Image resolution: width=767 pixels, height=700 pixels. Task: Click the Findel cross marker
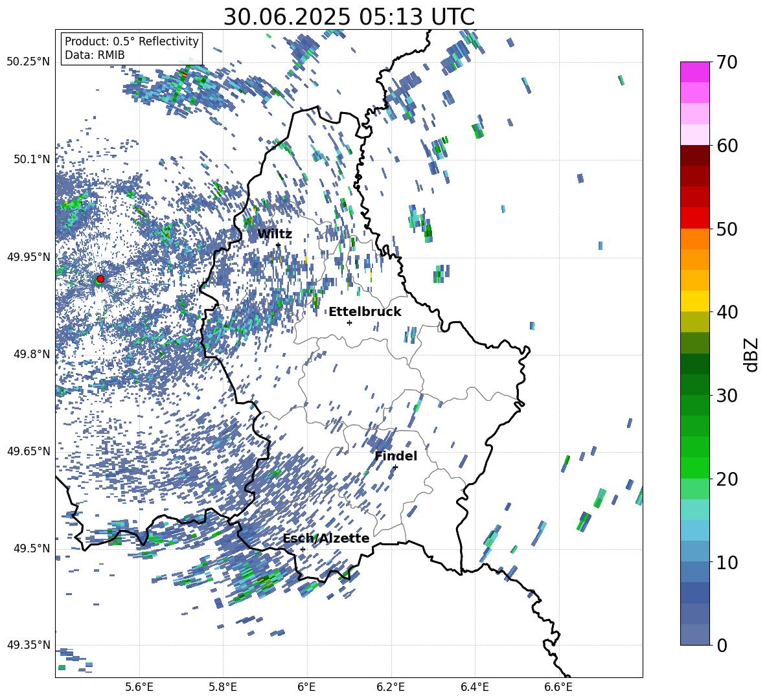click(x=395, y=467)
